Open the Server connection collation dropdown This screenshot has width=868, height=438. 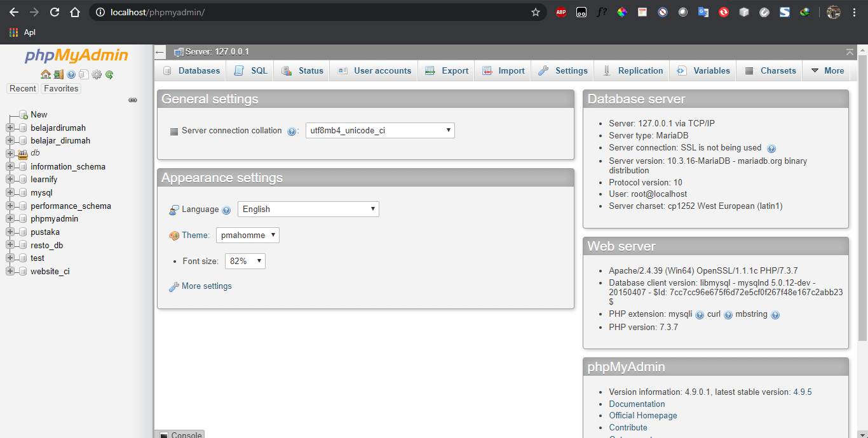click(x=380, y=130)
